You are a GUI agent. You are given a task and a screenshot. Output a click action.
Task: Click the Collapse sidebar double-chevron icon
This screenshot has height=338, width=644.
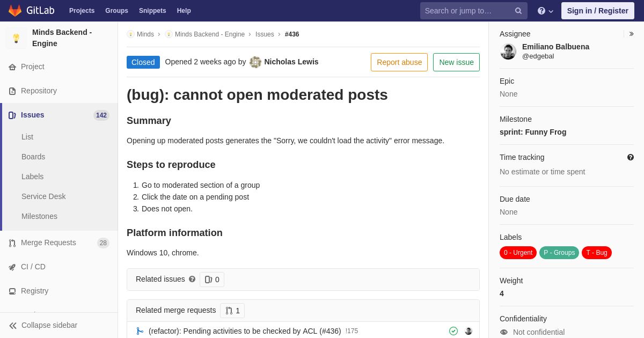point(13,326)
